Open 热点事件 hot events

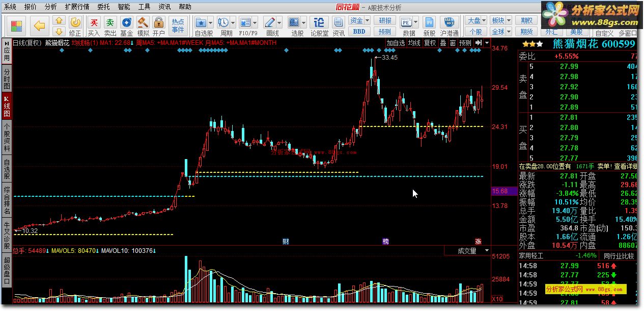(178, 26)
